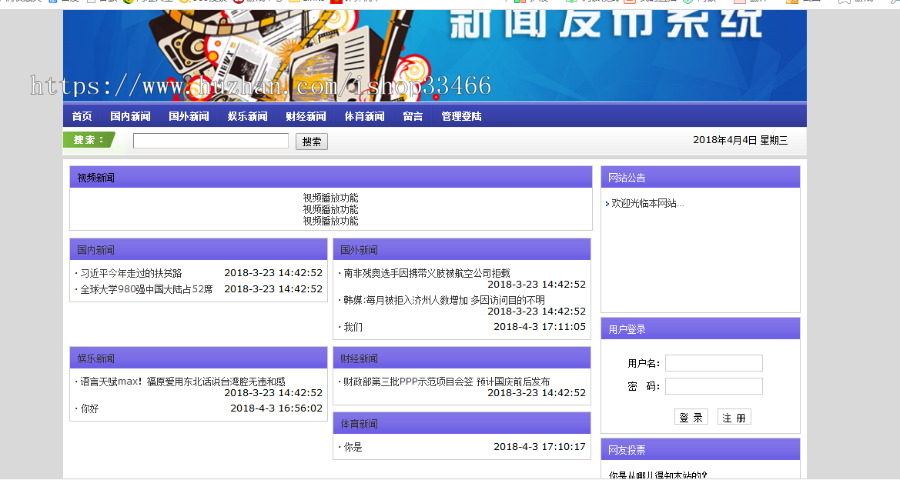Viewport: 900px width, 480px height.
Task: Go to 管理登陆 page
Action: point(461,116)
